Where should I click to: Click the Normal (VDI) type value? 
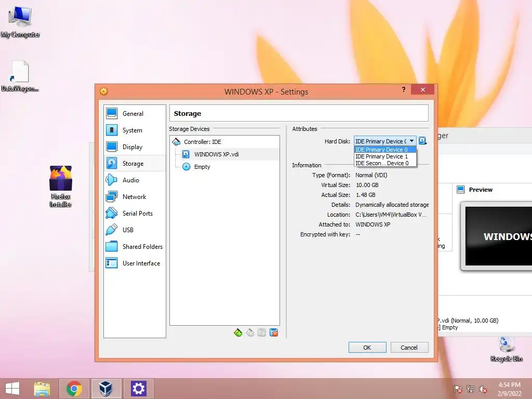pos(371,176)
